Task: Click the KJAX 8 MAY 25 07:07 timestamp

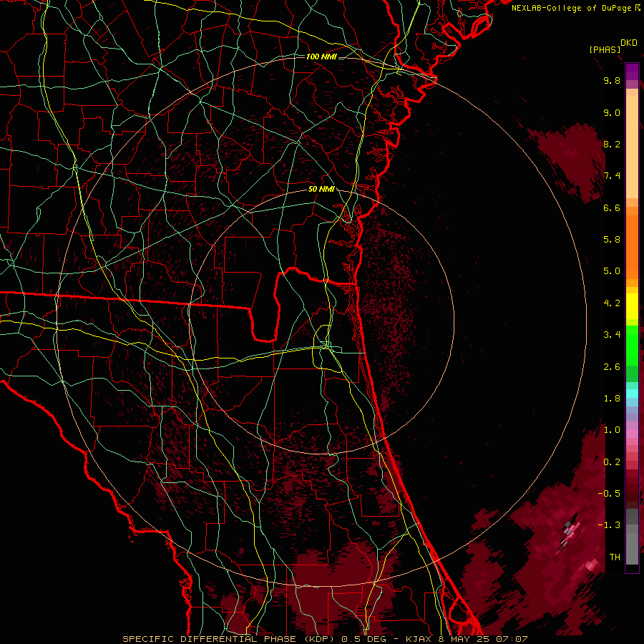Action: coord(467,639)
